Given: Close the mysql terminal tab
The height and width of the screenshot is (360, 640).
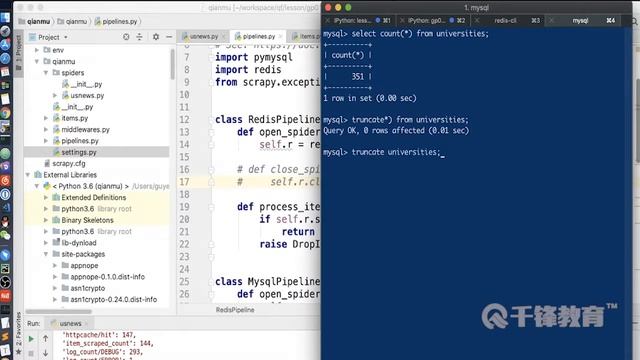Looking at the screenshot, I should 551,20.
